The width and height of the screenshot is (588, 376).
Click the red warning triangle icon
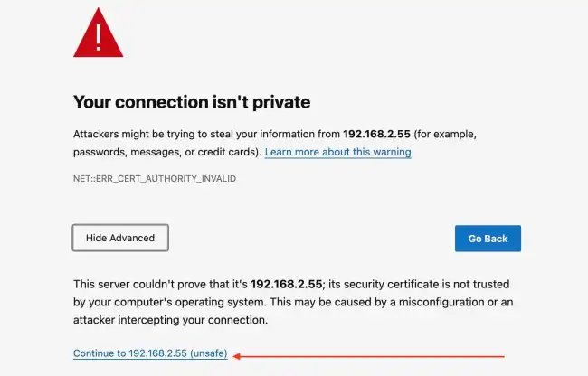(x=99, y=33)
